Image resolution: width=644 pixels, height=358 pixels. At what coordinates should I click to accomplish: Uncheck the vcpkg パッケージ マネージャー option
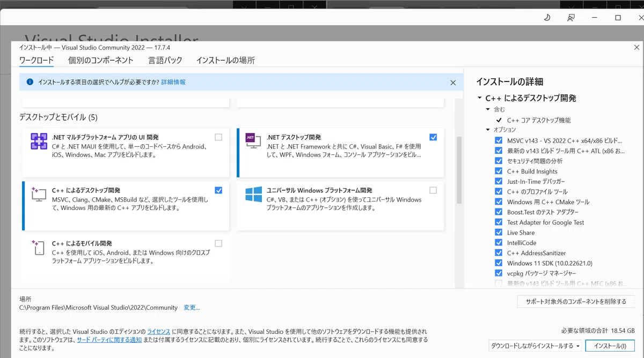coord(499,273)
